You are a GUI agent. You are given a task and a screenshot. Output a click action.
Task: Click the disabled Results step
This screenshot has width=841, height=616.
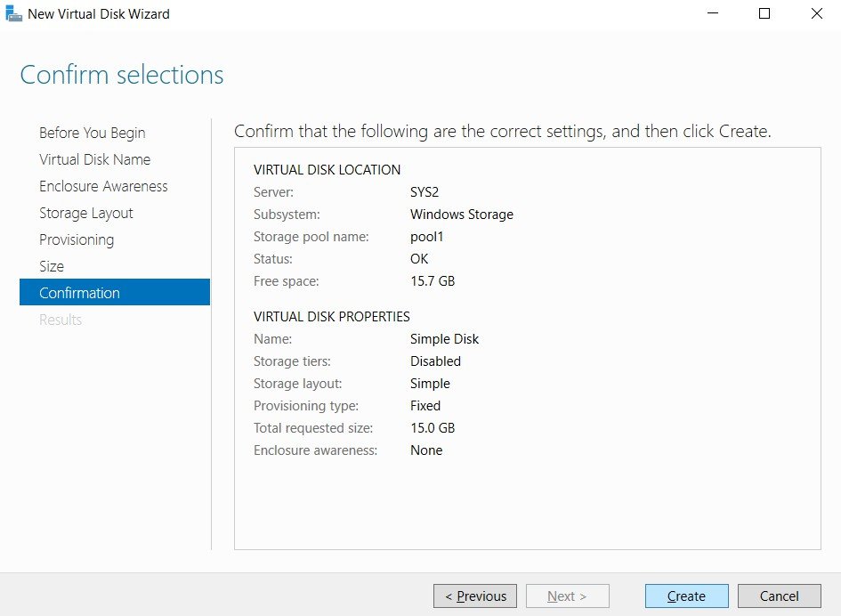[x=61, y=320]
